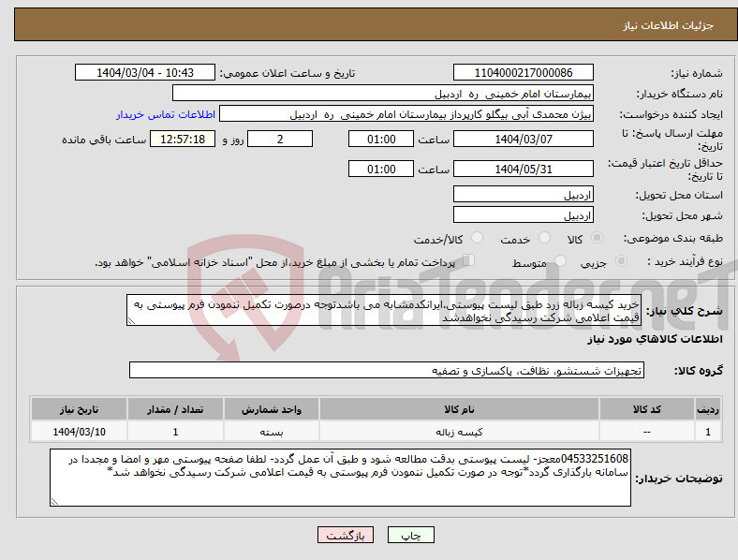Click the buyer organization name field
Image resolution: width=738 pixels, height=560 pixels.
(x=383, y=93)
